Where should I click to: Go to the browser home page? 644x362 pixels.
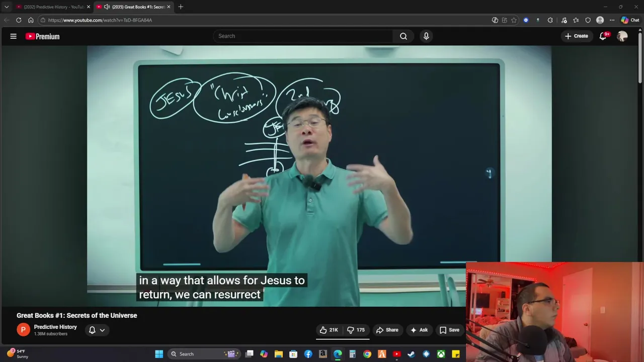31,20
